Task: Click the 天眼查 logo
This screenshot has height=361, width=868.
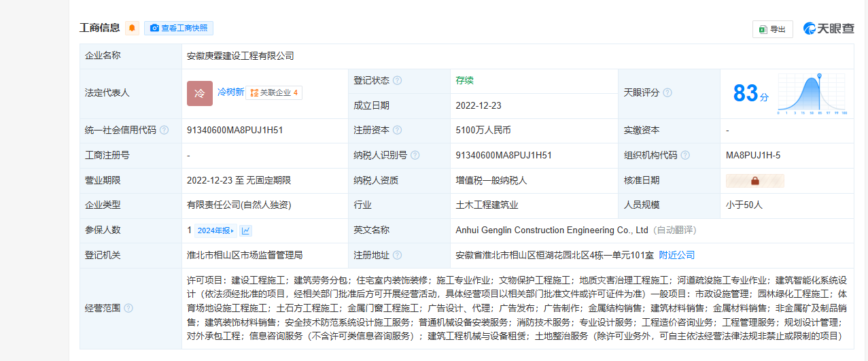Action: (828, 29)
